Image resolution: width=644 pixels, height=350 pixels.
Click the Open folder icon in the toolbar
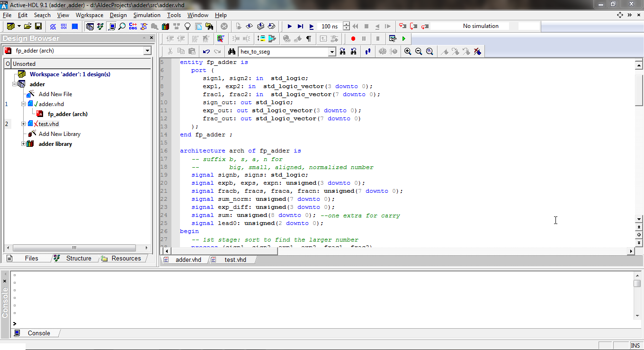click(27, 26)
